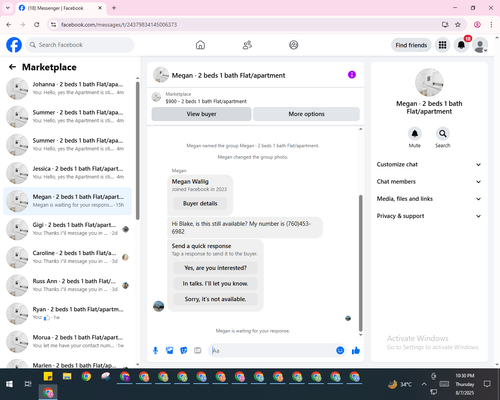This screenshot has height=400, width=500.
Task: Mute the conversation with bell icon
Action: tap(415, 134)
